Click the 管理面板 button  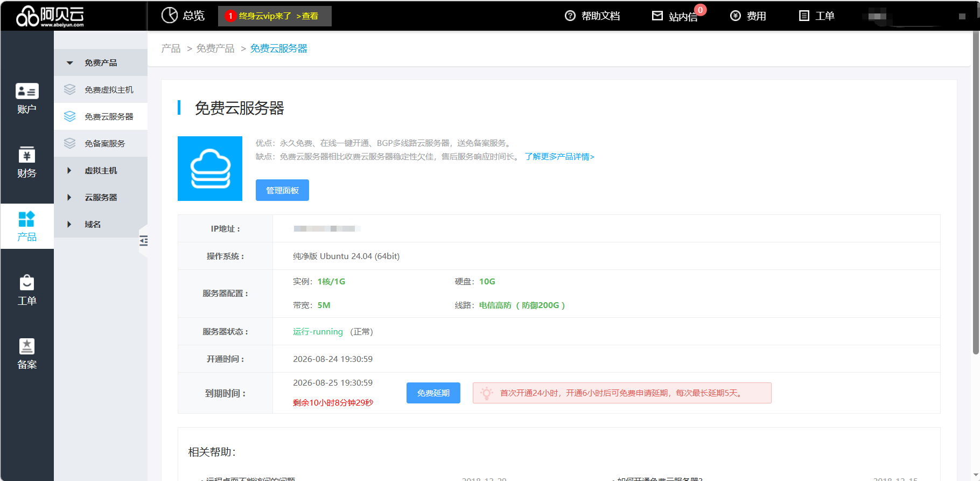point(282,190)
